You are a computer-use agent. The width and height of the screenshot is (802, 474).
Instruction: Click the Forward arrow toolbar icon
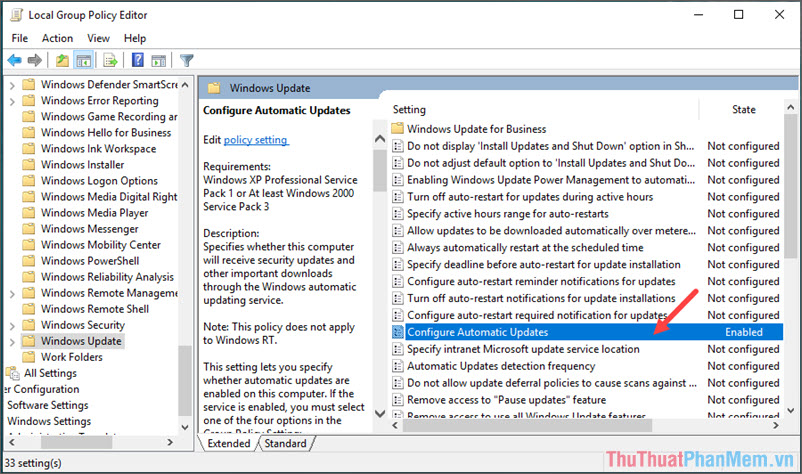coord(34,60)
